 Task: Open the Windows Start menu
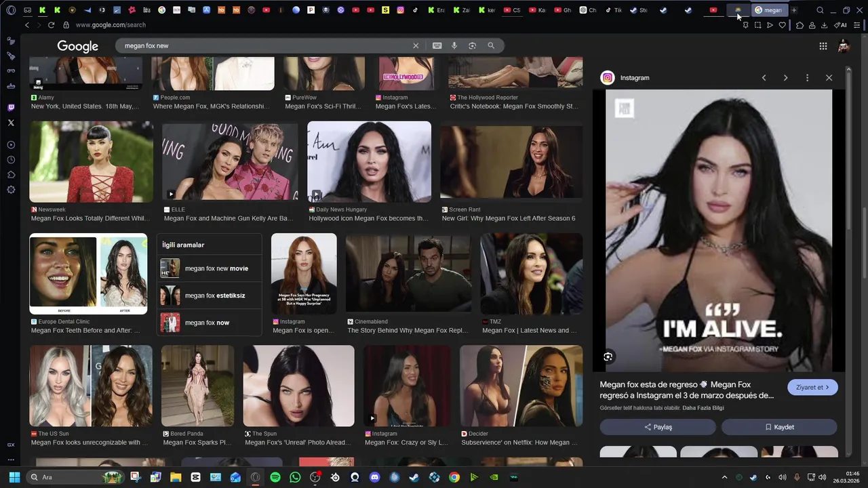14,477
